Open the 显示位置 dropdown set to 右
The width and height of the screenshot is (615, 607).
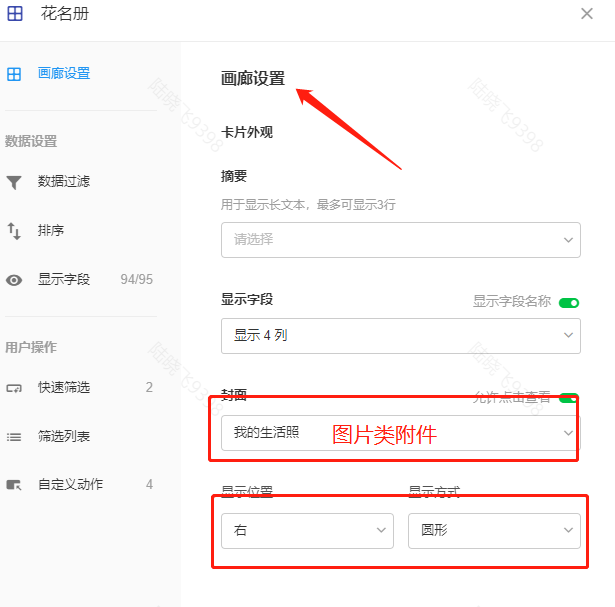[307, 531]
